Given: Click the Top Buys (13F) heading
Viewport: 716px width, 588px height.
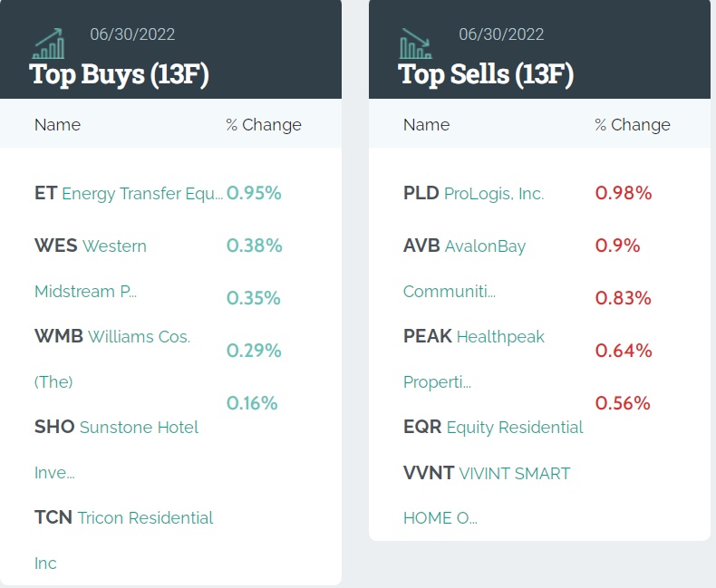Looking at the screenshot, I should [x=120, y=74].
